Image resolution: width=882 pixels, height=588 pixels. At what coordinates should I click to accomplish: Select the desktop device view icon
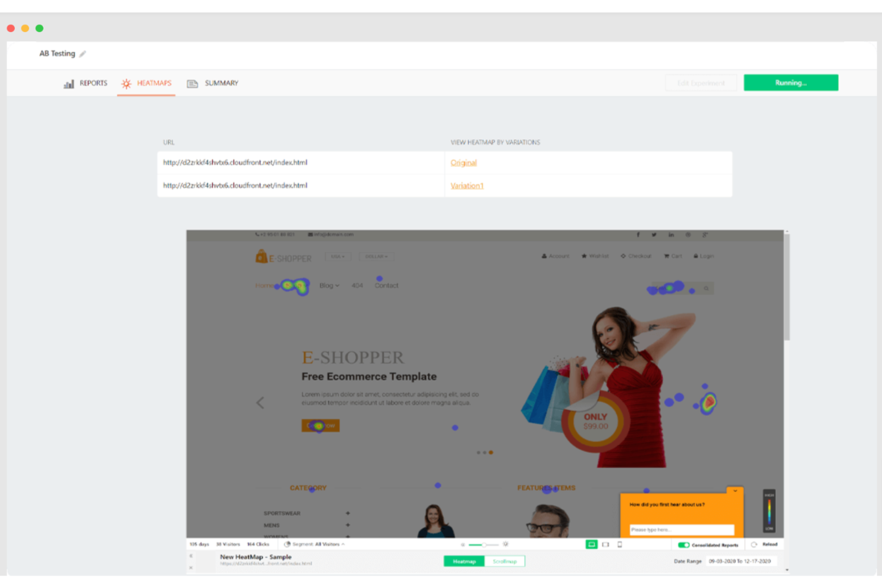coord(591,544)
